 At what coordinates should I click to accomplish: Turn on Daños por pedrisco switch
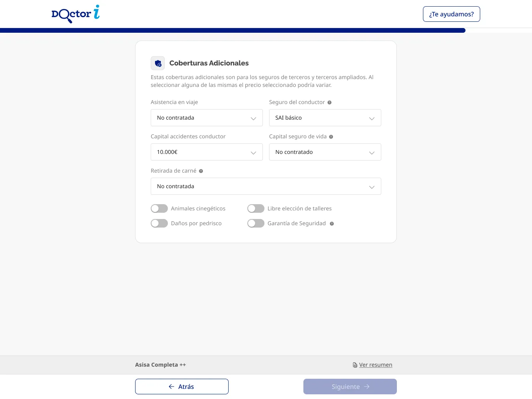(x=159, y=223)
